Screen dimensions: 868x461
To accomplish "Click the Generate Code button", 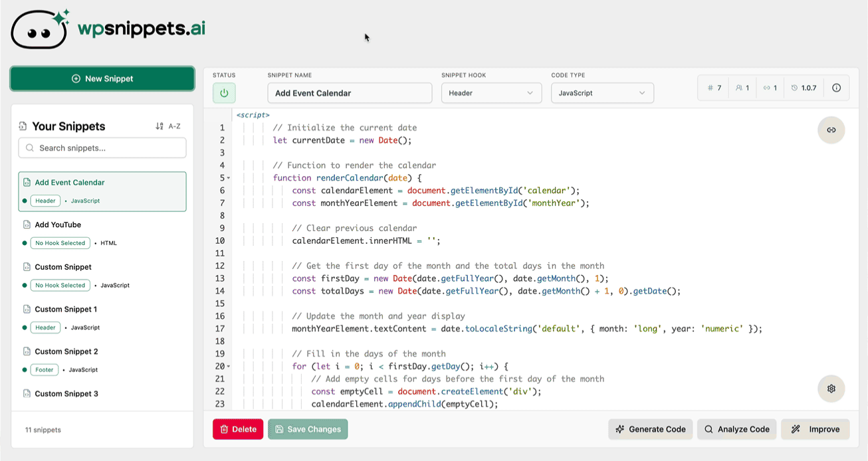I will click(651, 429).
